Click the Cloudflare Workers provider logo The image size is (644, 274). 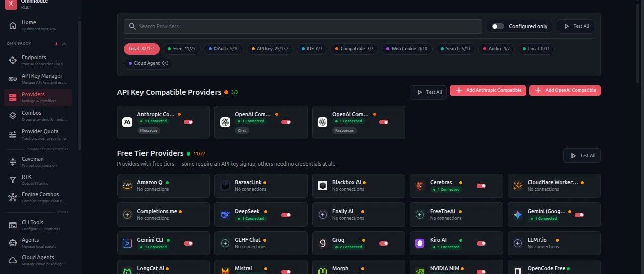coord(518,186)
